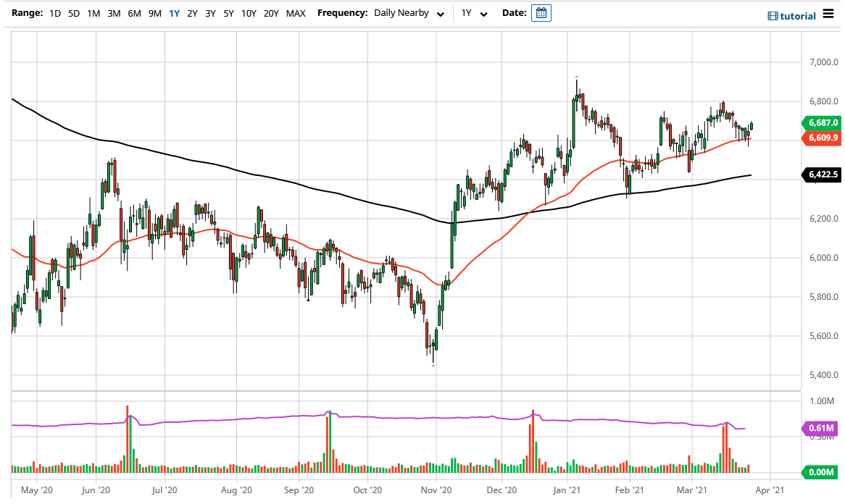Viewport: 845px width, 504px height.
Task: Select the 1M range
Action: click(x=93, y=13)
